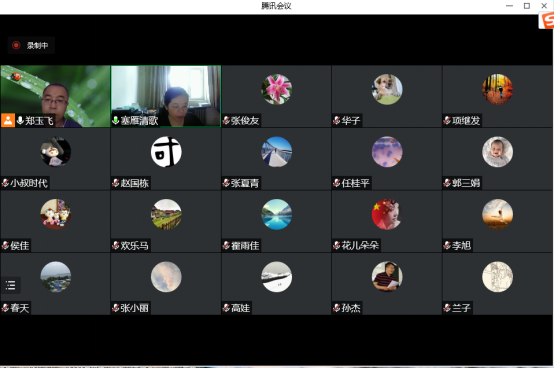Click the muted mic icon beside 兰子
This screenshot has height=368, width=554.
(447, 308)
